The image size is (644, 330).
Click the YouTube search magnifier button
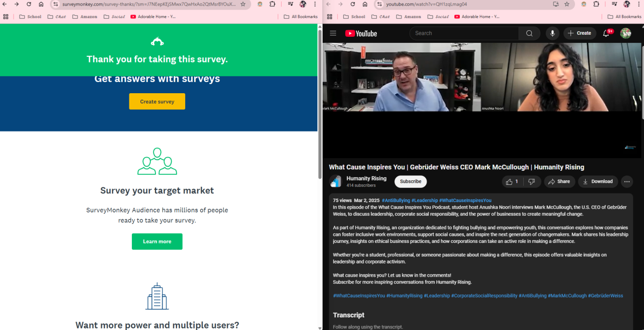529,33
